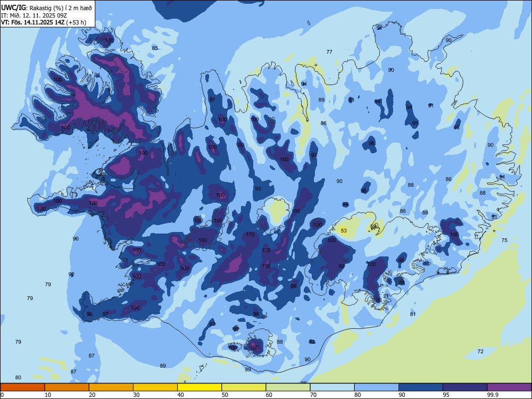Select the 30–40 golden legend swatch

(x=155, y=387)
